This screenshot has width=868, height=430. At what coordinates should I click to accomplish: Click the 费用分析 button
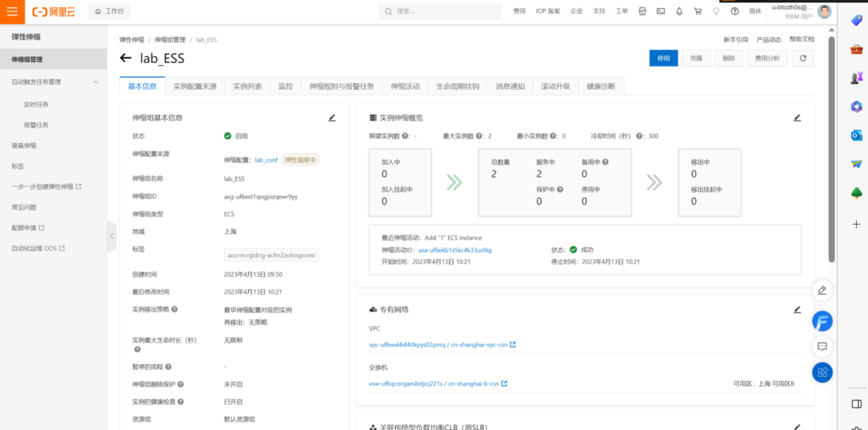[x=767, y=58]
